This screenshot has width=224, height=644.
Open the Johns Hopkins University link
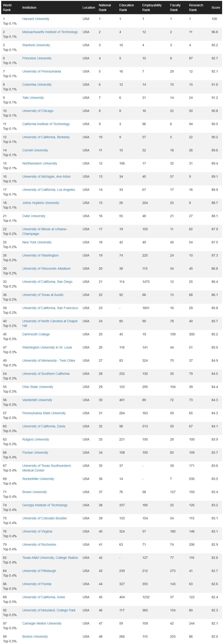[40, 203]
